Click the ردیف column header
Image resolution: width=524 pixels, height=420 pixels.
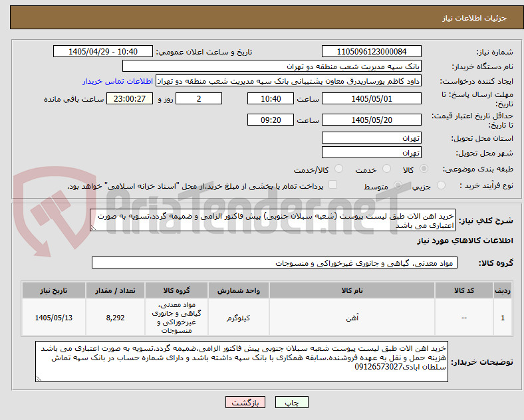[x=503, y=290]
